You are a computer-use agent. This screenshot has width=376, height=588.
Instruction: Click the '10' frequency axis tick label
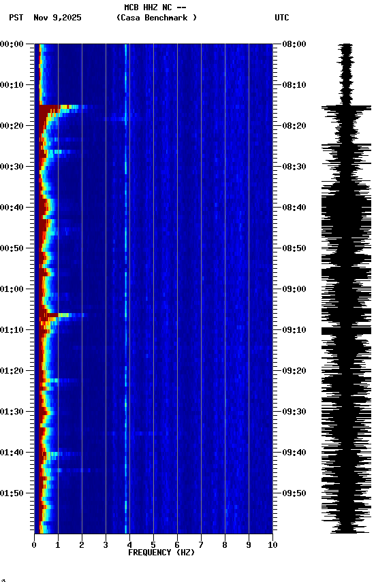tap(272, 545)
